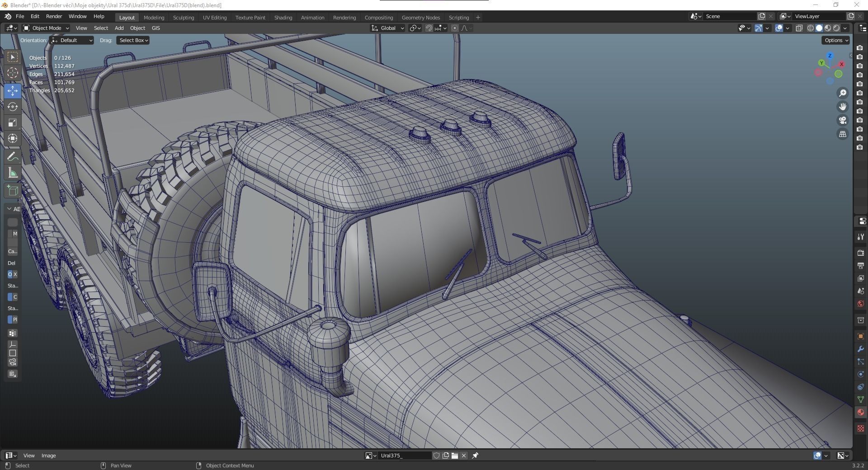Open the Output properties tab
The image size is (868, 470).
[860, 266]
